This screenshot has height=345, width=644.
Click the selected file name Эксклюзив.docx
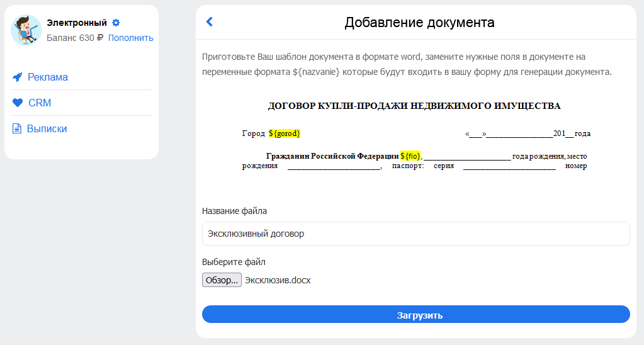tap(278, 280)
